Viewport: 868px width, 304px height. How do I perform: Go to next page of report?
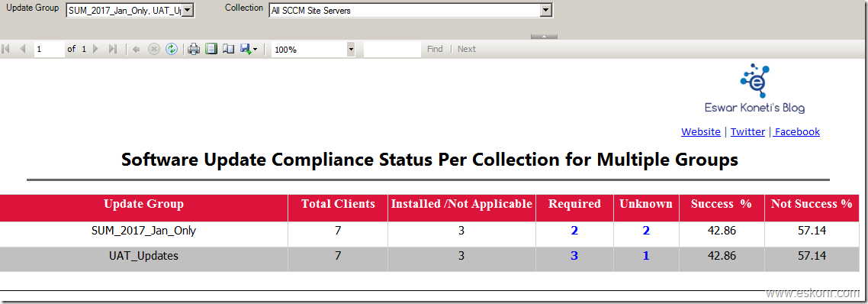(96, 49)
